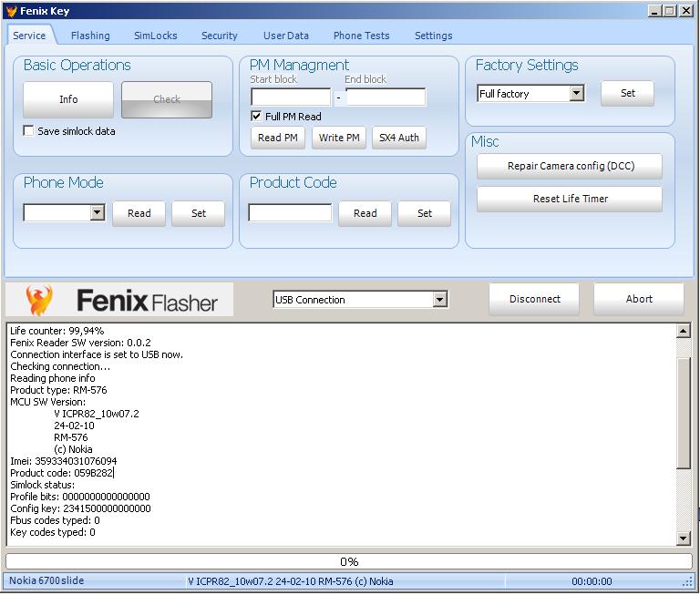Click Read in the Product Code group
Screen dimensions: 700x595
coord(365,213)
